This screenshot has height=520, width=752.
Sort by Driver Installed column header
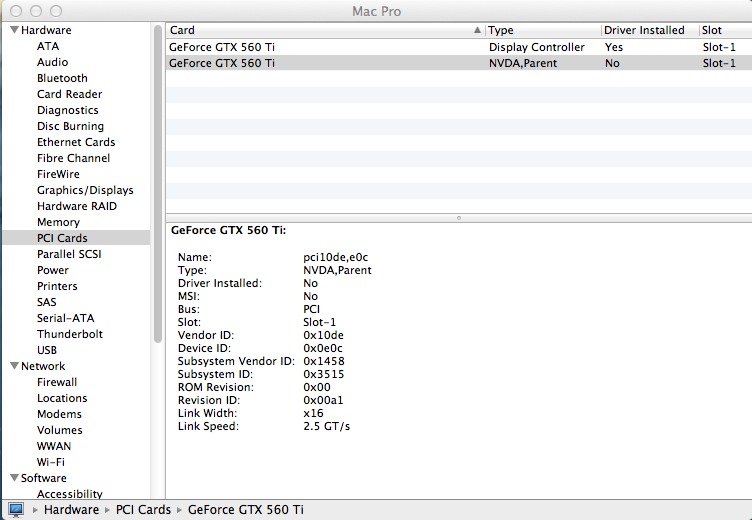point(650,30)
